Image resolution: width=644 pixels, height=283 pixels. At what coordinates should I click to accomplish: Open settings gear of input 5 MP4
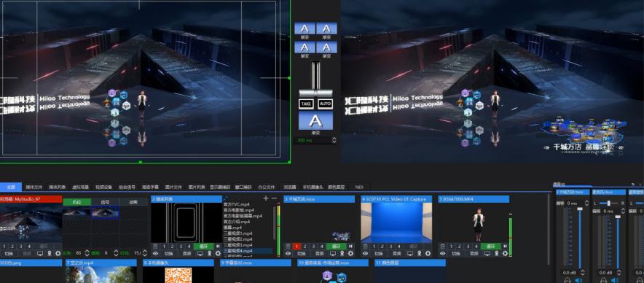point(505,253)
